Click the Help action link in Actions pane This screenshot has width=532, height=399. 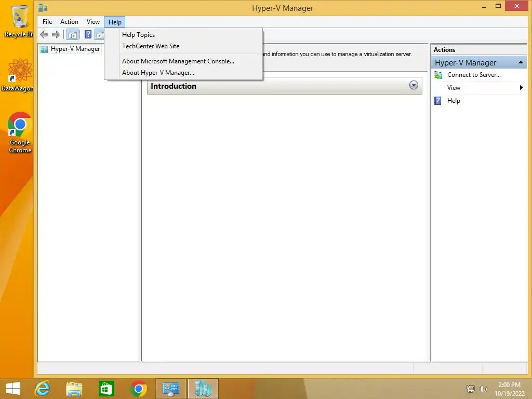click(454, 101)
